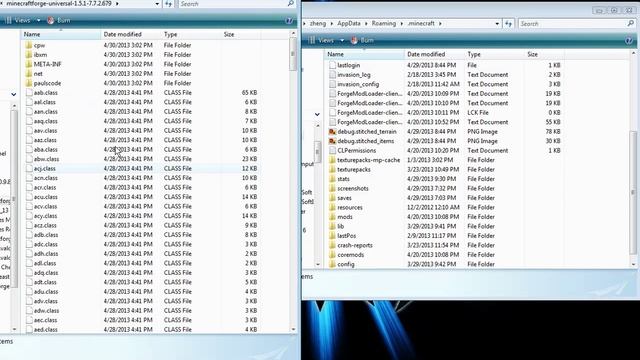640x360 pixels.
Task: Click the refresh button beside the left window address bar
Action: pyautogui.click(x=169, y=4)
